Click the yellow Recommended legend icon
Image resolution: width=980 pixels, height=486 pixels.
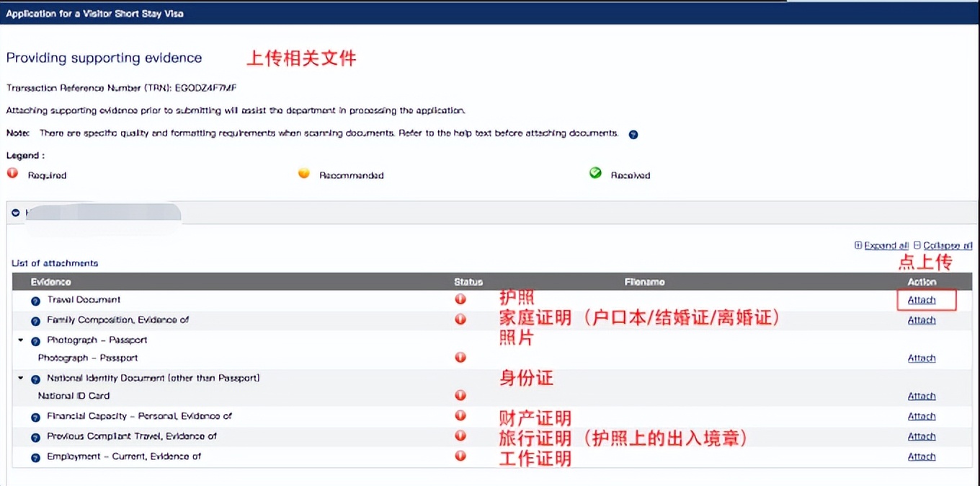click(304, 173)
